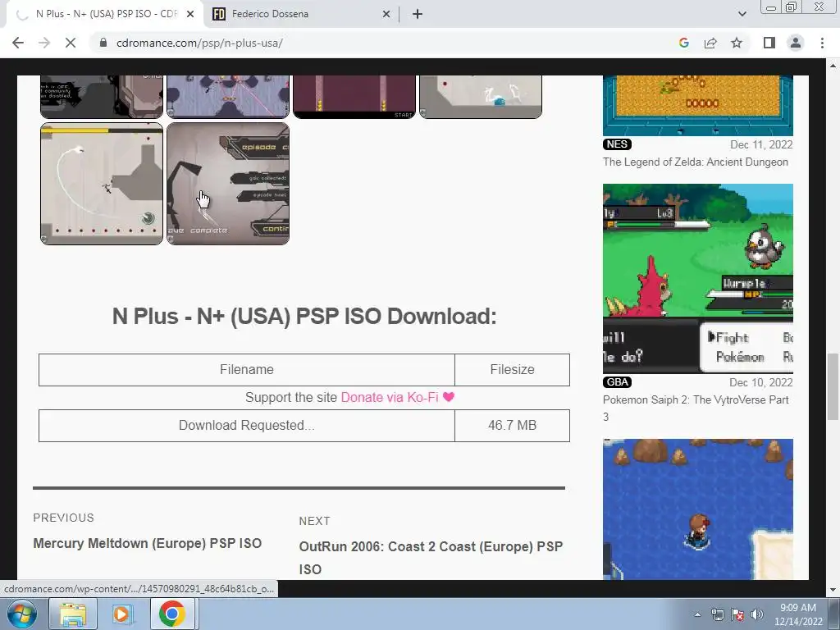This screenshot has width=840, height=630.
Task: Click the GBA category badge
Action: click(617, 382)
